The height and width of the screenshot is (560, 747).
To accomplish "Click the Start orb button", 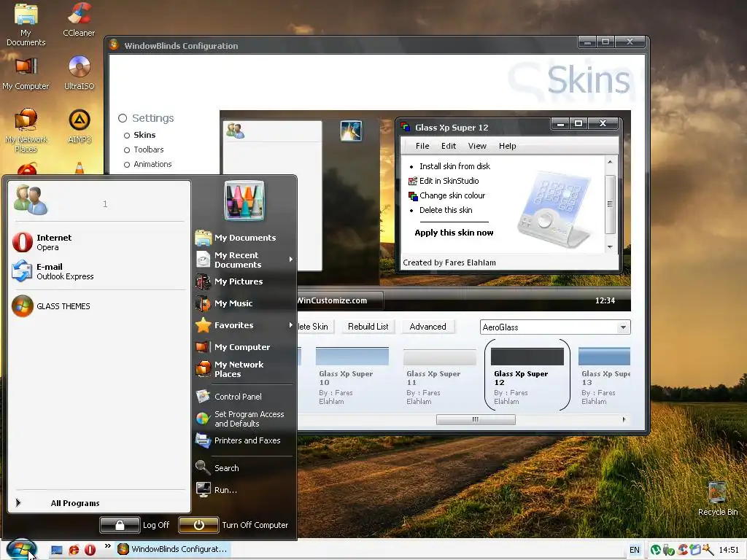I will coord(21,550).
